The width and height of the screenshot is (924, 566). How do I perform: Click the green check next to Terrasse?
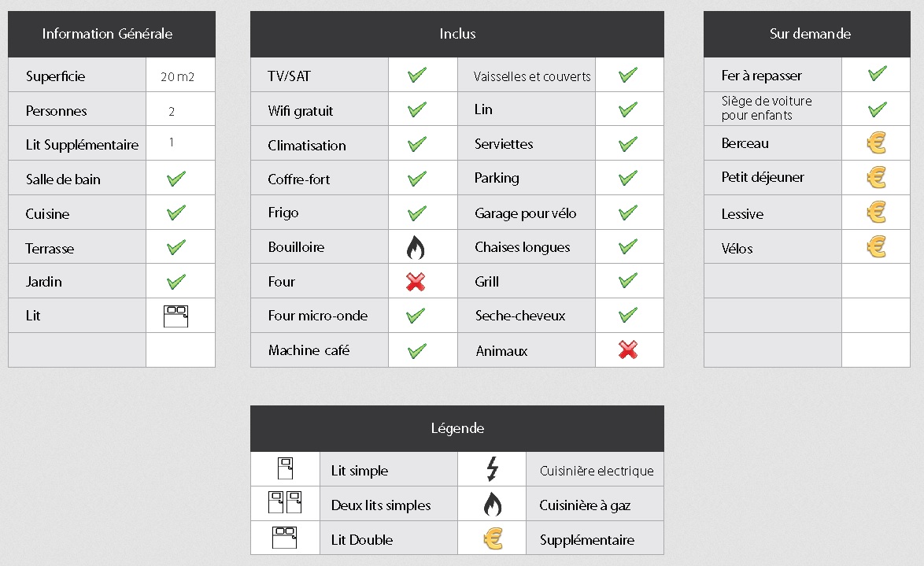click(x=176, y=247)
